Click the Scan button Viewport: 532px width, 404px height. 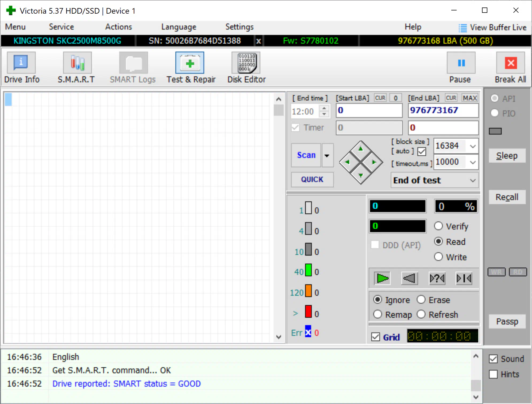pyautogui.click(x=306, y=155)
